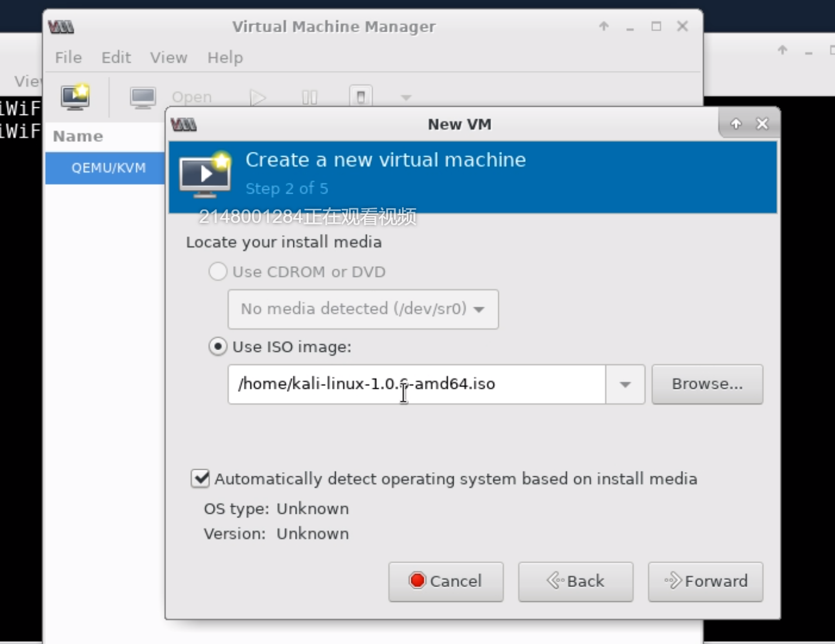Image resolution: width=835 pixels, height=644 pixels.
Task: Click the Cancel button
Action: click(446, 581)
